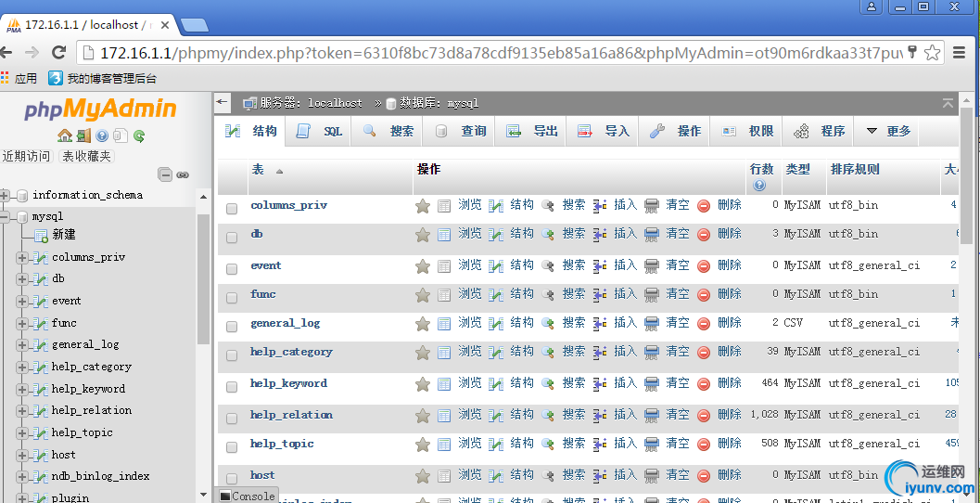The width and height of the screenshot is (980, 503).
Task: Open the 权限 privileges tab
Action: click(746, 132)
